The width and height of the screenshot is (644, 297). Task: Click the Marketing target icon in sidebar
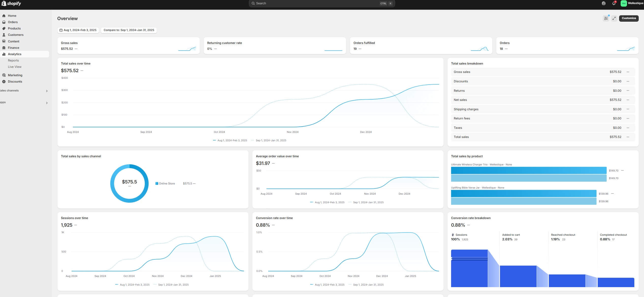4,75
